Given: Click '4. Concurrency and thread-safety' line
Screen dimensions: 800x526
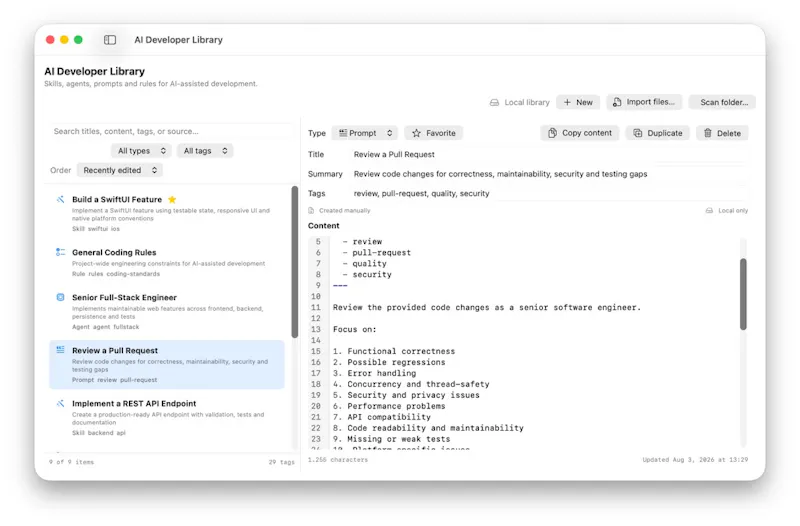Looking at the screenshot, I should [x=411, y=384].
